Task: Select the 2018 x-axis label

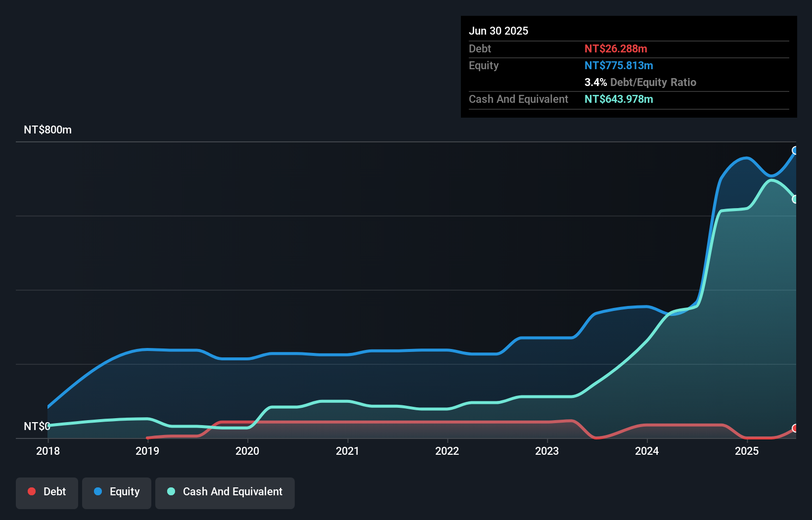Action: (48, 451)
